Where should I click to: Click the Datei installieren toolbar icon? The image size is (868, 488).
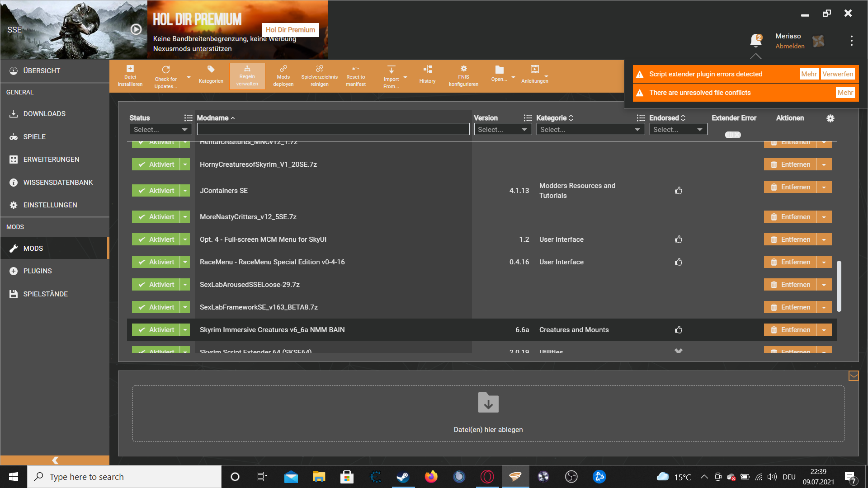point(130,76)
